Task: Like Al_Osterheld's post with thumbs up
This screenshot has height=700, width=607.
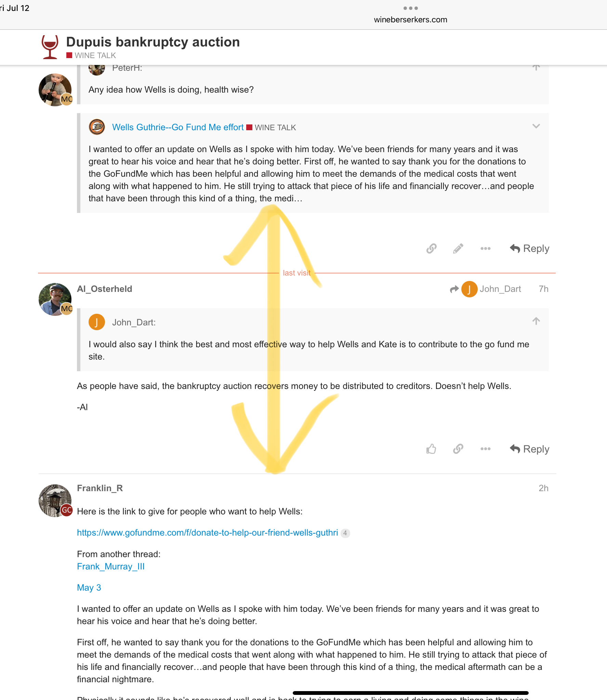Action: pos(432,449)
